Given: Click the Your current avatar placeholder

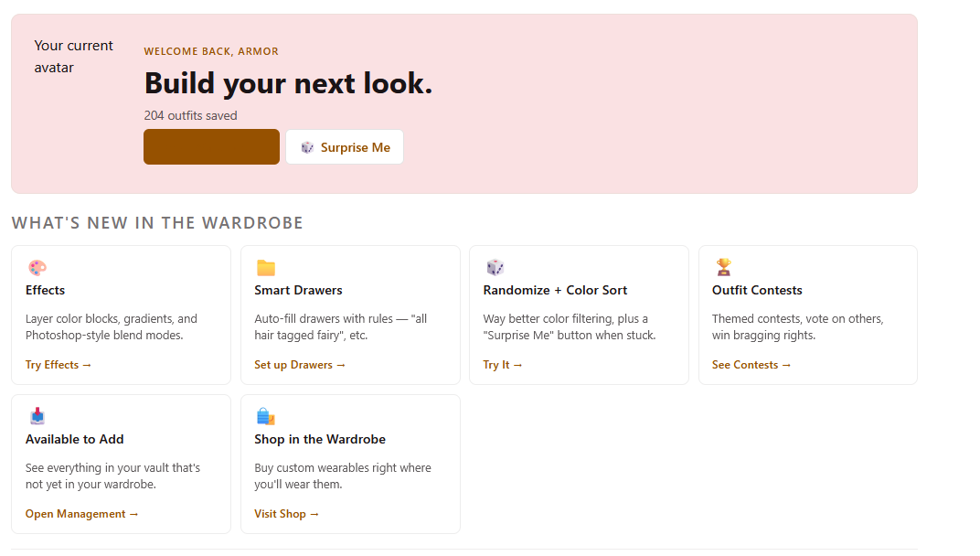Looking at the screenshot, I should tap(74, 57).
